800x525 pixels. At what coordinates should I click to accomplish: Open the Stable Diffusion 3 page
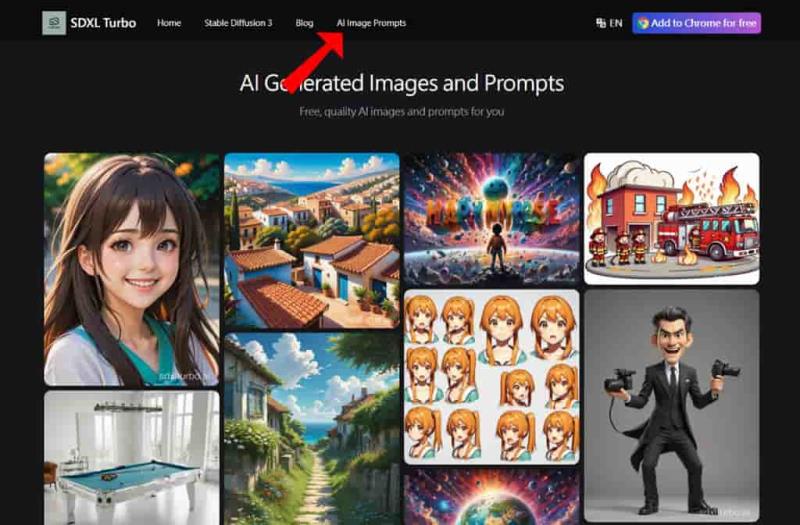pos(238,23)
